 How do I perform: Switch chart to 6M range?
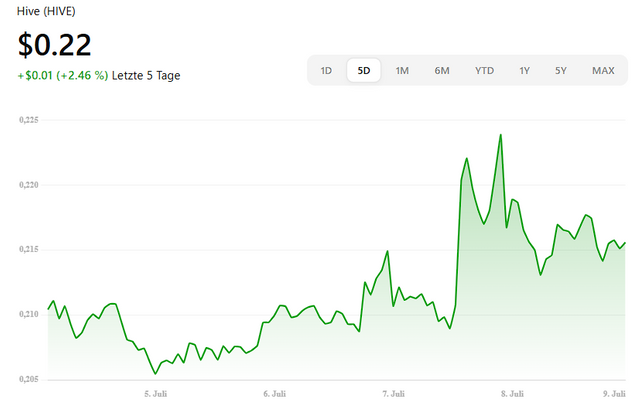click(442, 71)
